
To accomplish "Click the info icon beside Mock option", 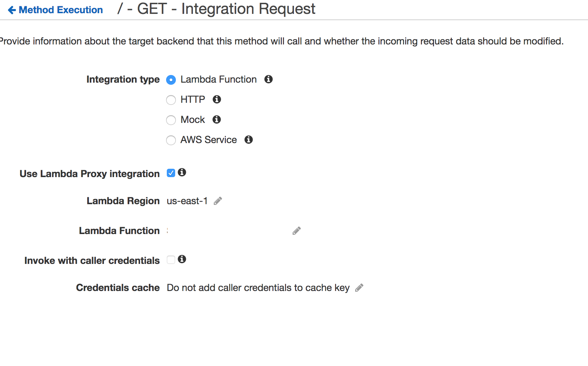I will point(217,119).
